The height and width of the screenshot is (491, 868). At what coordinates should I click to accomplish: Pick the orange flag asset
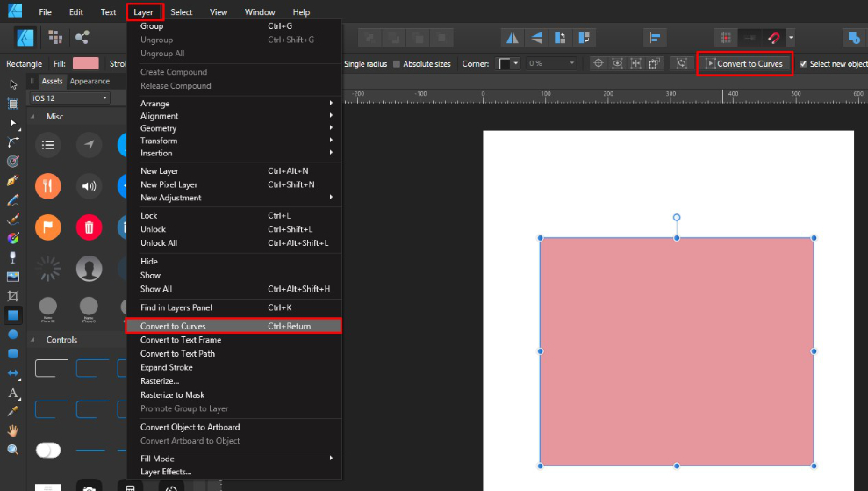tap(48, 227)
